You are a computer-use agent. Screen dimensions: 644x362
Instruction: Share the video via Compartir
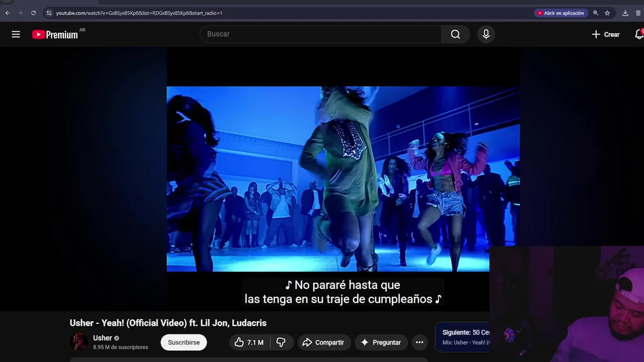tap(323, 342)
